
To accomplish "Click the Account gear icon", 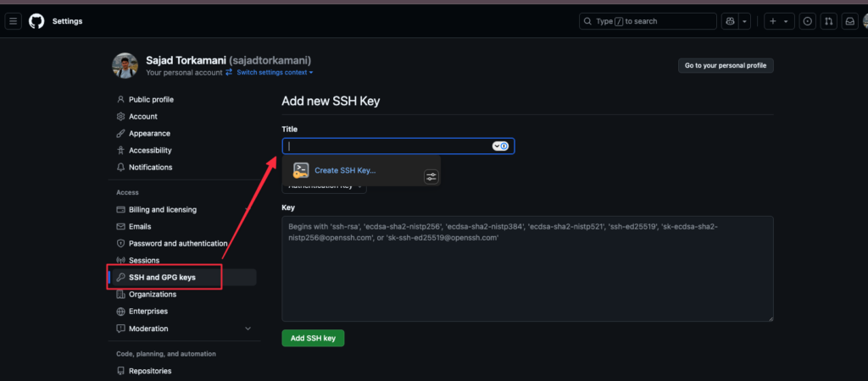I will (120, 117).
